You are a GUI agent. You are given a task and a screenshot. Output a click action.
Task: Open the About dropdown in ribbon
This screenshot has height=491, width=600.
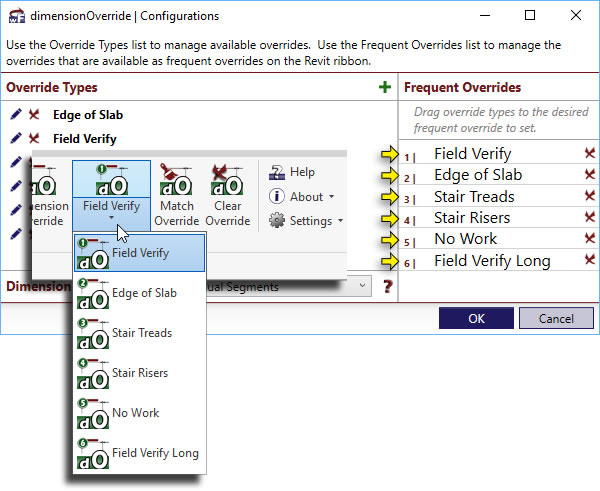pos(302,197)
